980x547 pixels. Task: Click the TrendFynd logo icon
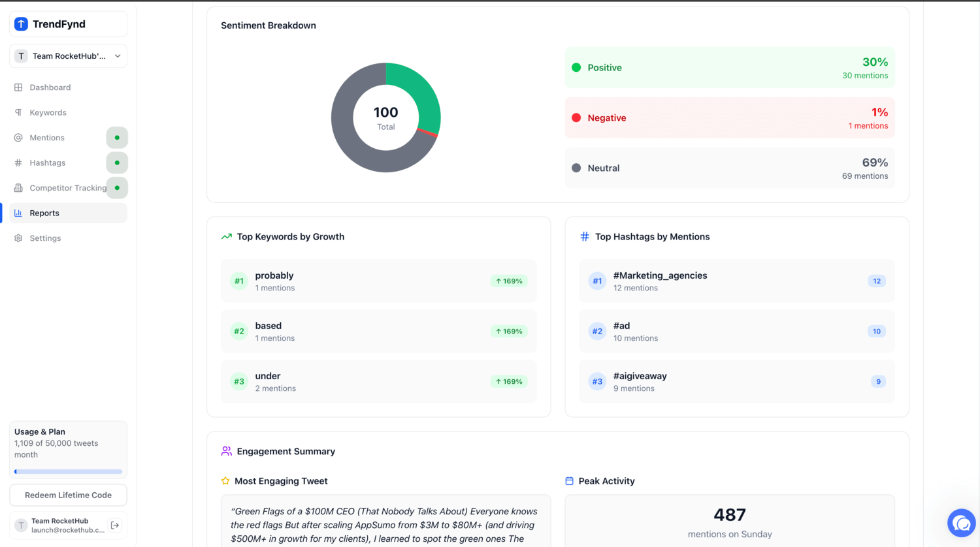(21, 24)
